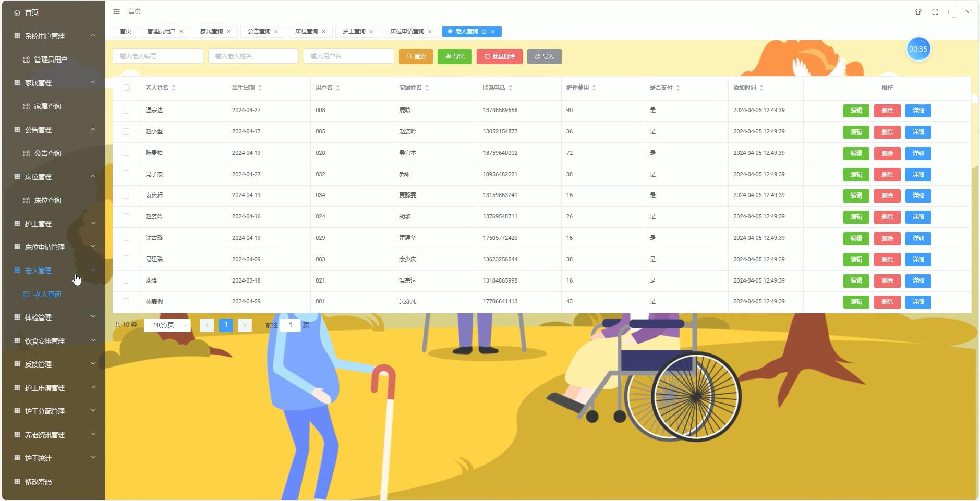The width and height of the screenshot is (980, 501).
Task: Focus the 输入老人编号 field
Action: [158, 56]
